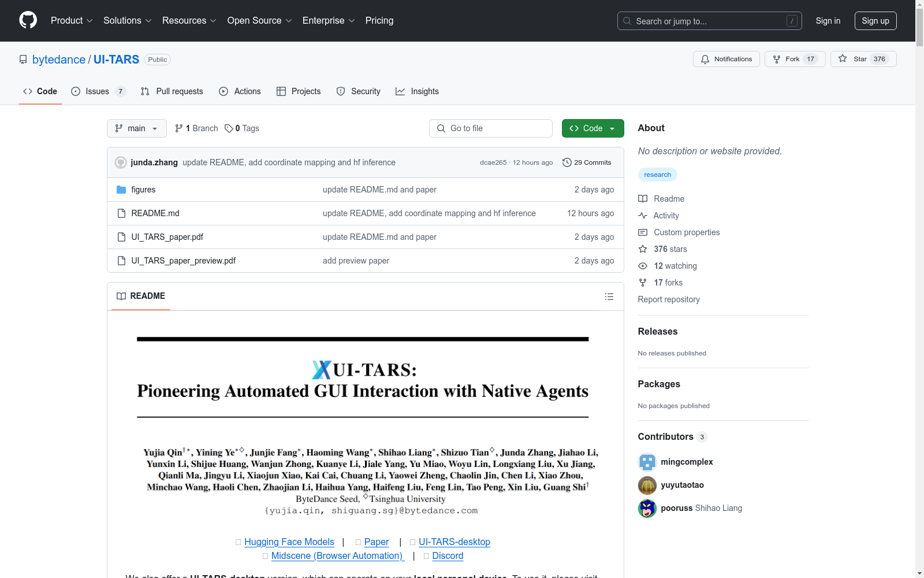
Task: Click the file icon beside README.md
Action: (121, 213)
